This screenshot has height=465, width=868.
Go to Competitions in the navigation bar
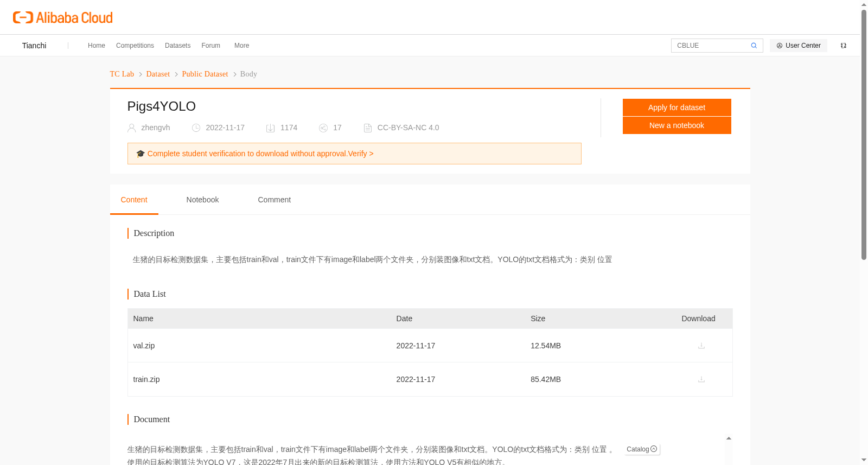coord(135,46)
